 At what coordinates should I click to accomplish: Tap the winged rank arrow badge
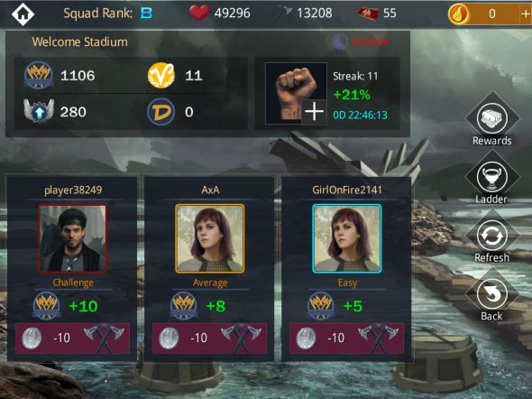pos(39,111)
